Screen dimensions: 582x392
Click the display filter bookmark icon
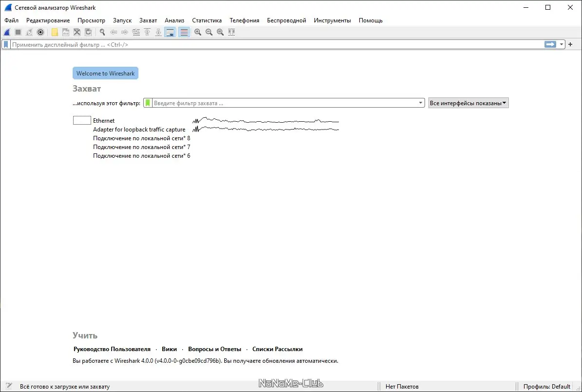(6, 44)
